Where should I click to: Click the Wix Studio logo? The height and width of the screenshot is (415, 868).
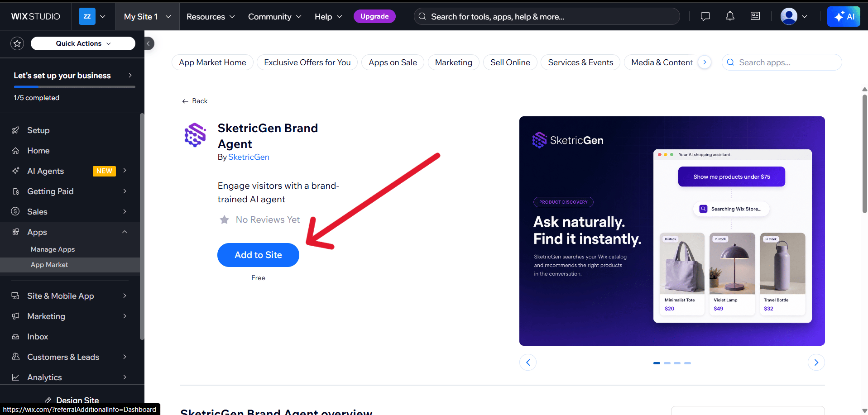click(x=35, y=17)
